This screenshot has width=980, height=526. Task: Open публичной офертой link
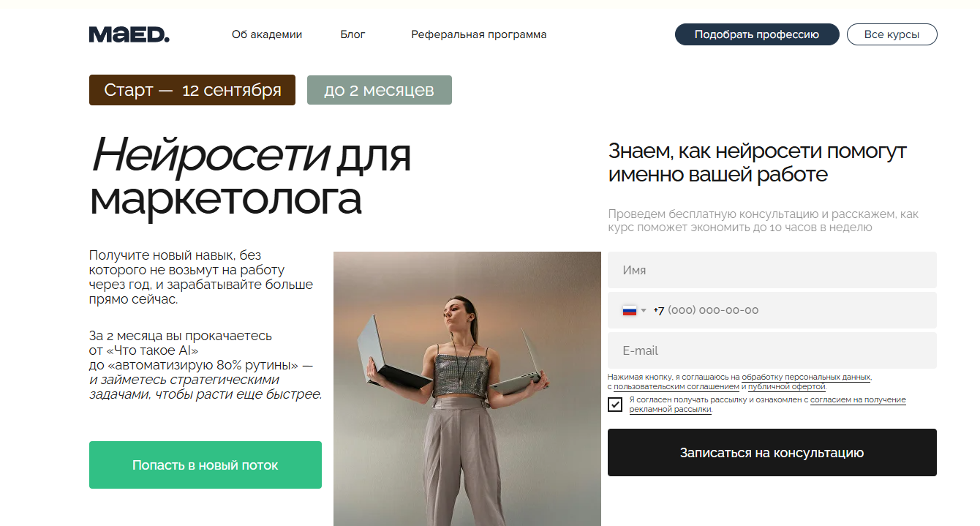click(787, 386)
